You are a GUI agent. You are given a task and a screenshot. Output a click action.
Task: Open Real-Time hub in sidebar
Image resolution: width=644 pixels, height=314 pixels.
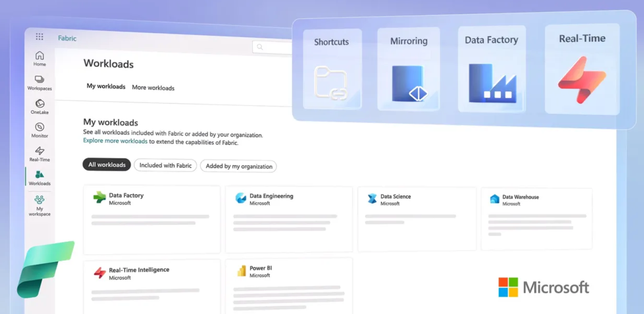(x=40, y=154)
